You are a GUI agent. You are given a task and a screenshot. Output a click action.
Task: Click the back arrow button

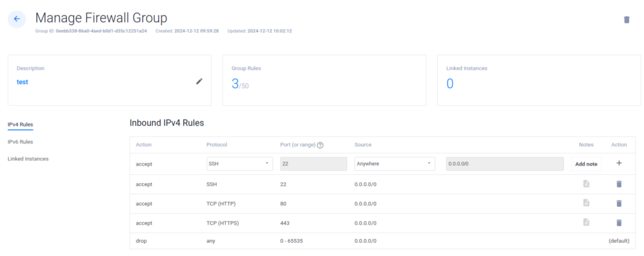(16, 19)
